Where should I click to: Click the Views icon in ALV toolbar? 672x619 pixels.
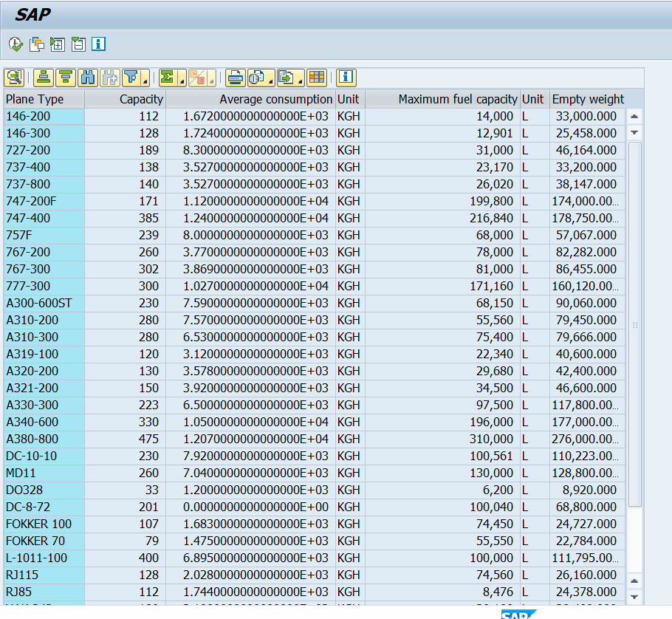click(257, 78)
